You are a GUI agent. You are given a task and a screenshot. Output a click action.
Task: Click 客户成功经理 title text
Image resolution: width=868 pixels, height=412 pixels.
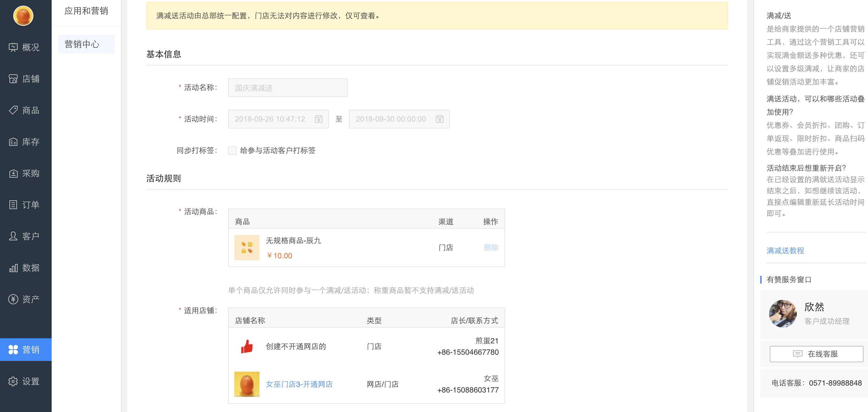tap(826, 321)
